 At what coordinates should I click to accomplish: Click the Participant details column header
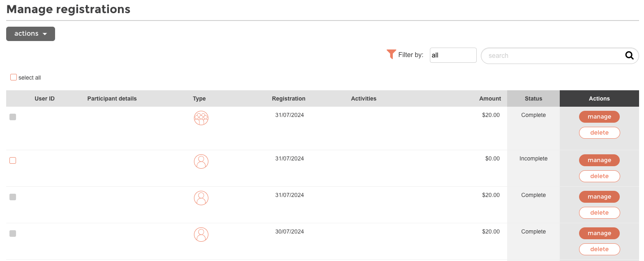(112, 98)
